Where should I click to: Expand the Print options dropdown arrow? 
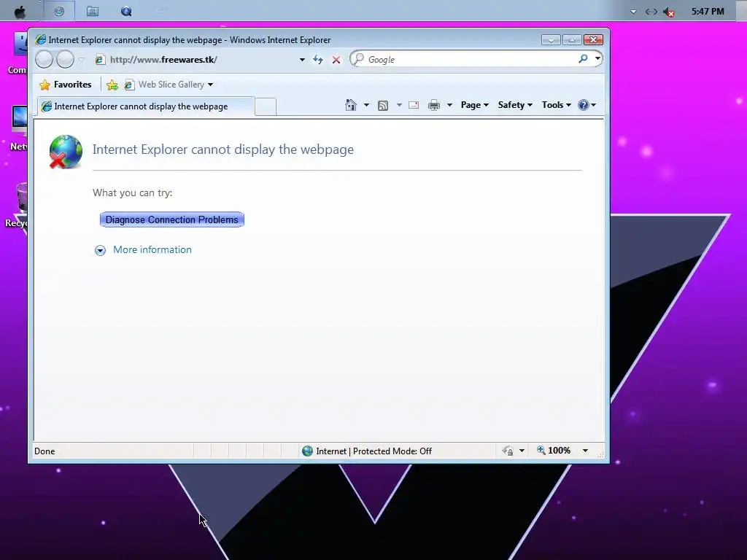(x=449, y=105)
